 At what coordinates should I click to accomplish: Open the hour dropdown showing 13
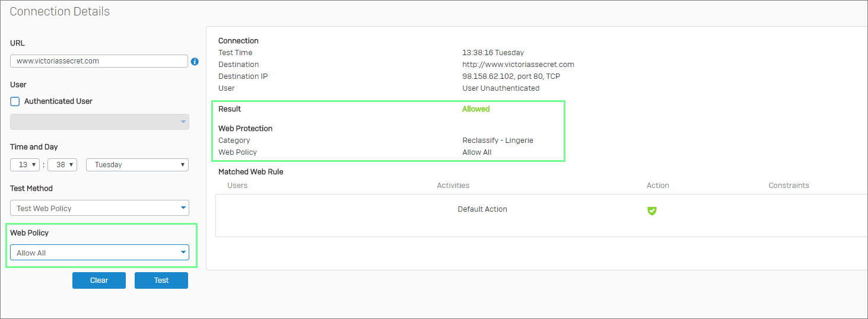25,165
